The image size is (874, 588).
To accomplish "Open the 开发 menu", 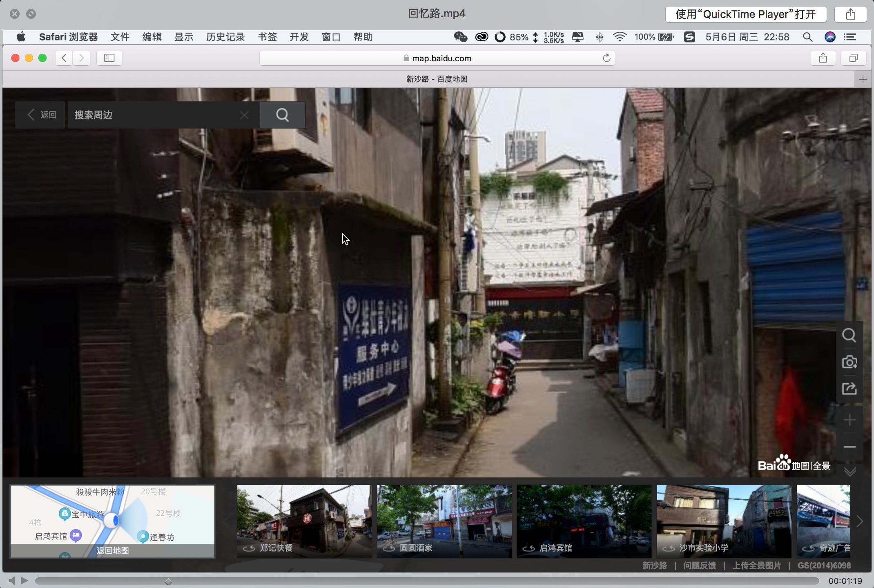I will [x=299, y=37].
